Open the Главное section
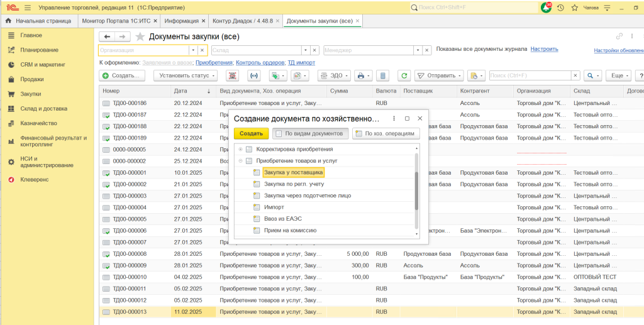The width and height of the screenshot is (644, 325). click(x=31, y=35)
